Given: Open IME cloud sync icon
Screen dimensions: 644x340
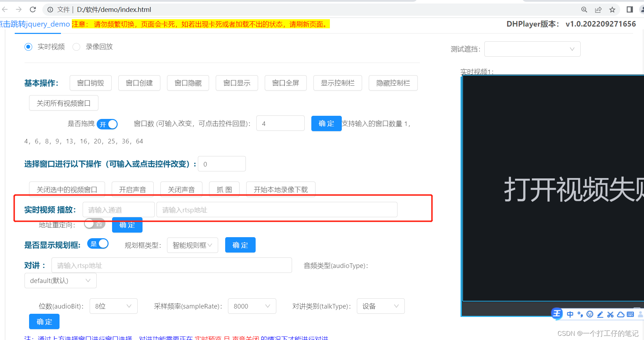Looking at the screenshot, I should tap(621, 314).
